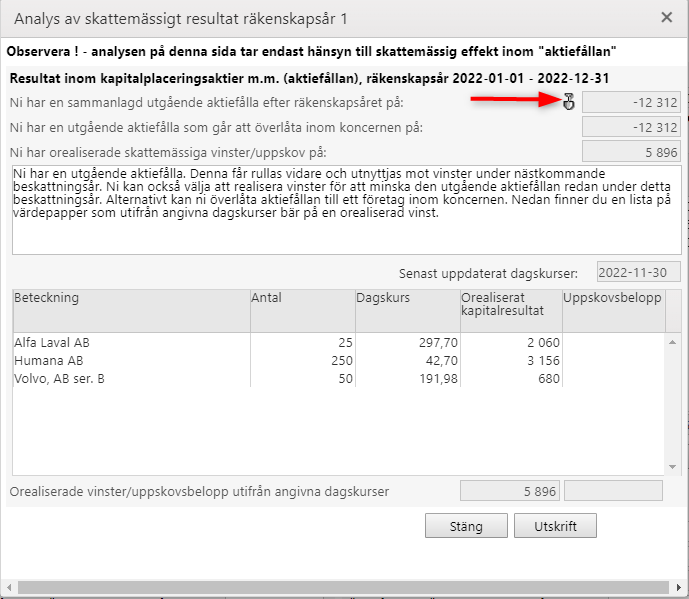Click the horizontal scrollbar right arrow
The width and height of the screenshot is (689, 599).
point(678,587)
